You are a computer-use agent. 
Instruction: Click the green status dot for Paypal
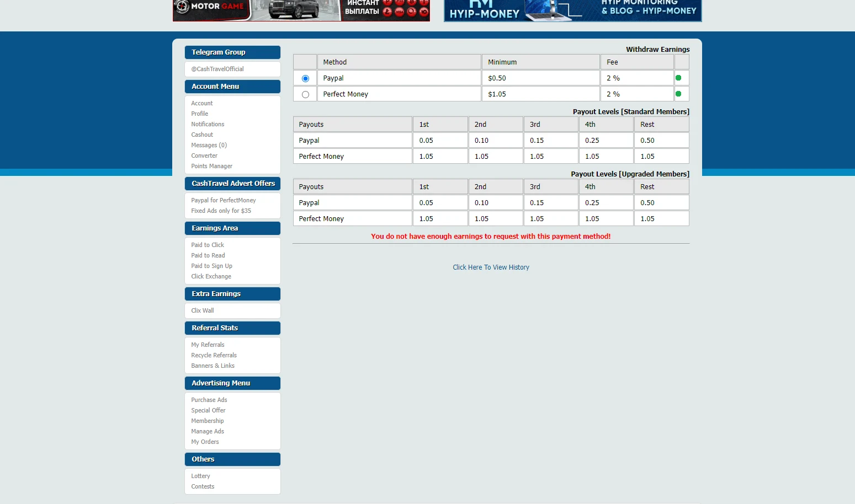point(678,78)
